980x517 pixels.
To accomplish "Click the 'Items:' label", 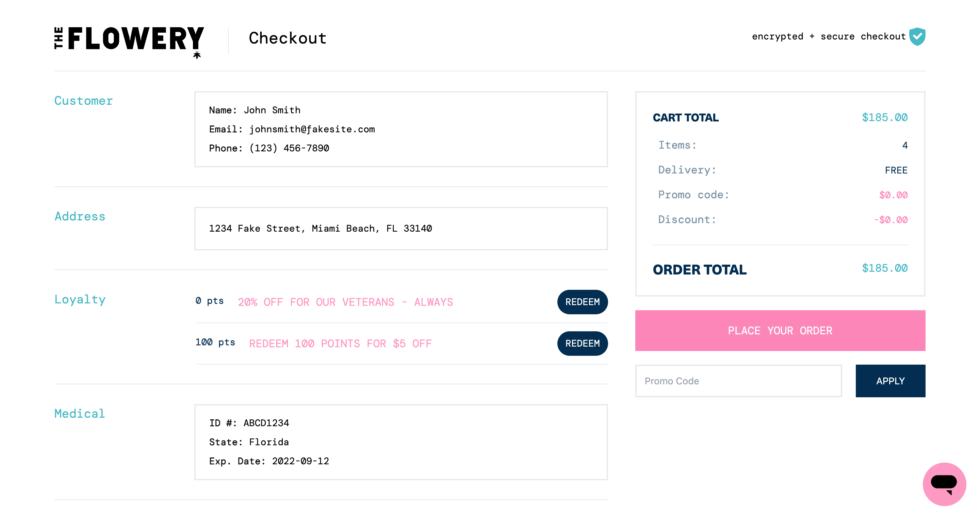I will click(x=677, y=145).
